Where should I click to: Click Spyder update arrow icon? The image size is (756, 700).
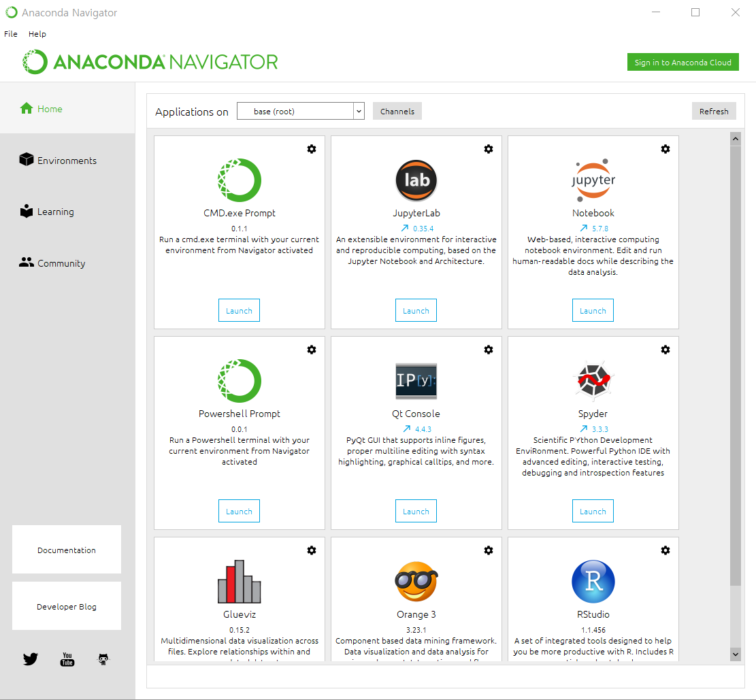(x=583, y=429)
